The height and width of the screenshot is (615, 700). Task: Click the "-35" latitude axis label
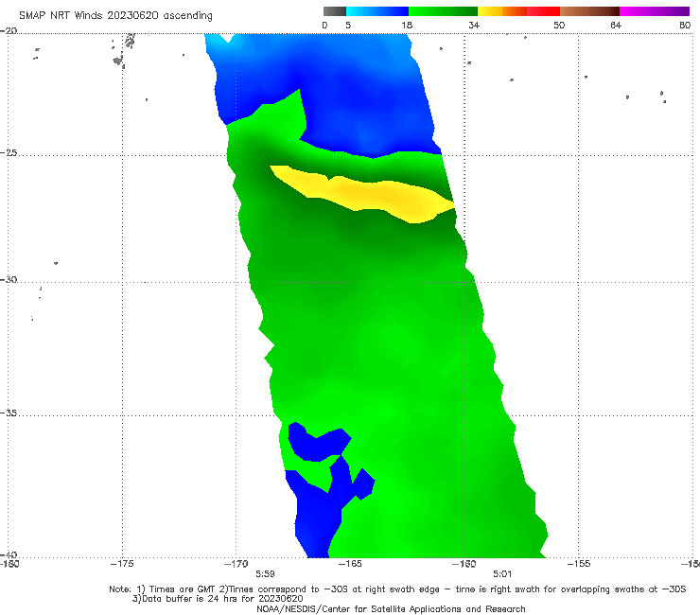[9, 413]
